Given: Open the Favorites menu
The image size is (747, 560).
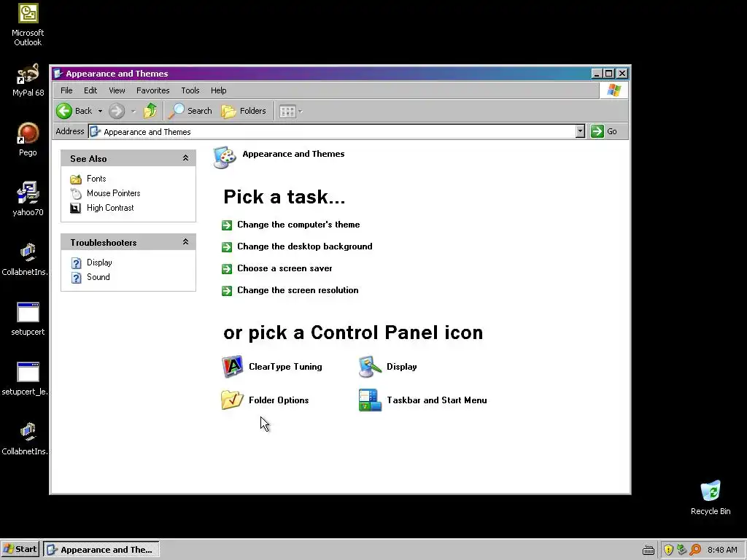Looking at the screenshot, I should click(153, 90).
